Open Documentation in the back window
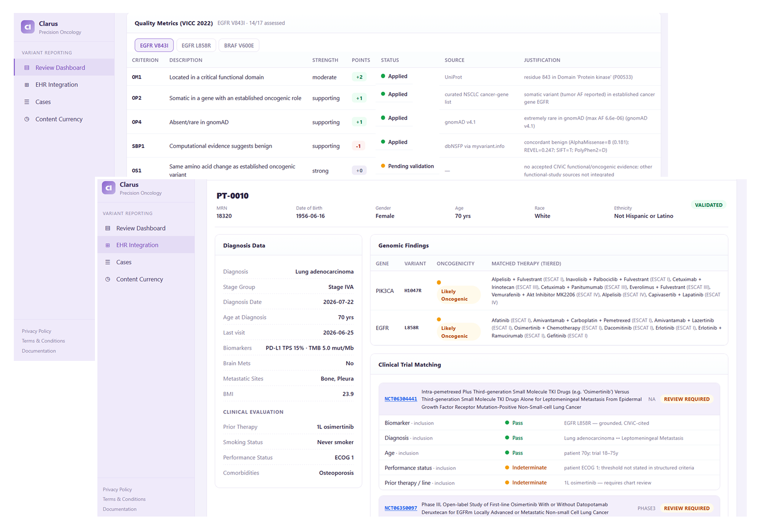 click(x=39, y=351)
